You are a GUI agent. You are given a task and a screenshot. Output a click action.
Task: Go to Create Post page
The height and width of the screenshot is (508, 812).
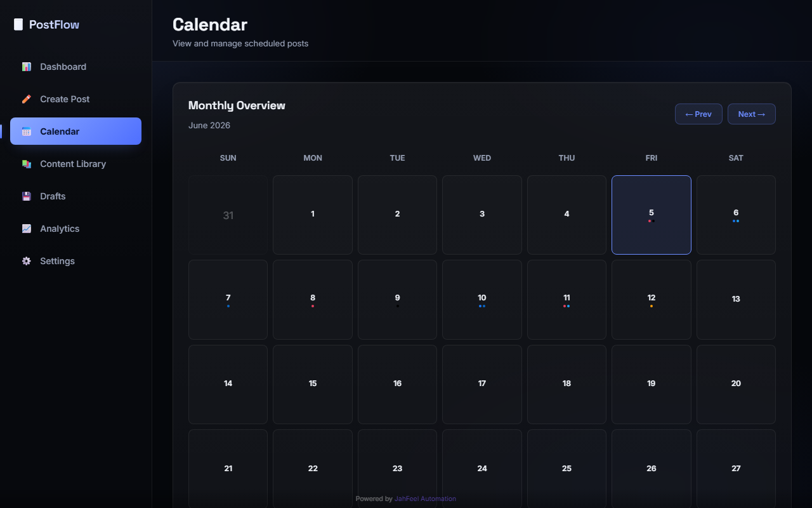click(x=75, y=99)
